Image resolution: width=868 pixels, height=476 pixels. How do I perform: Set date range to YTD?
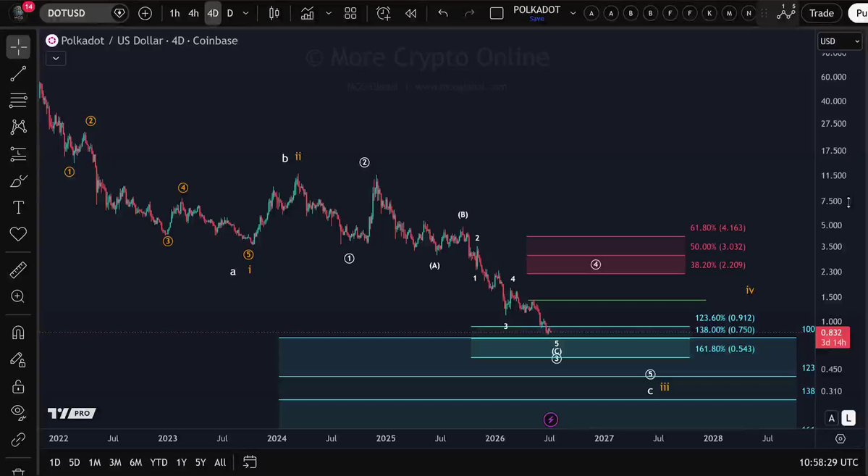(159, 462)
